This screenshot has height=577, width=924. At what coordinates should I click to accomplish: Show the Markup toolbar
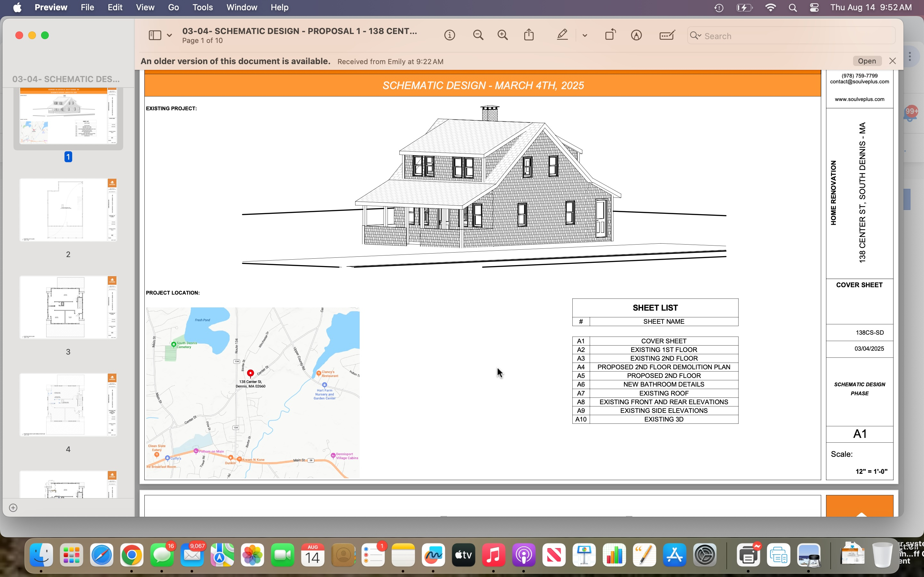[x=636, y=36]
